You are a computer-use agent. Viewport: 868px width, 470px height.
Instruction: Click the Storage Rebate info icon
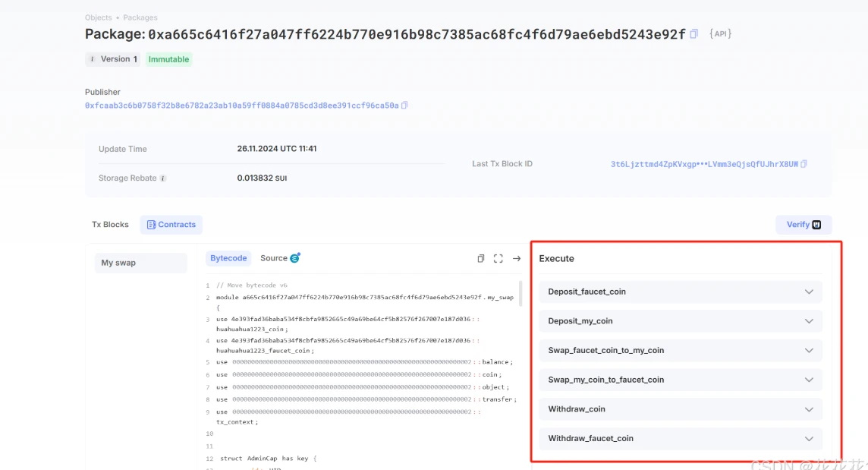pyautogui.click(x=163, y=178)
